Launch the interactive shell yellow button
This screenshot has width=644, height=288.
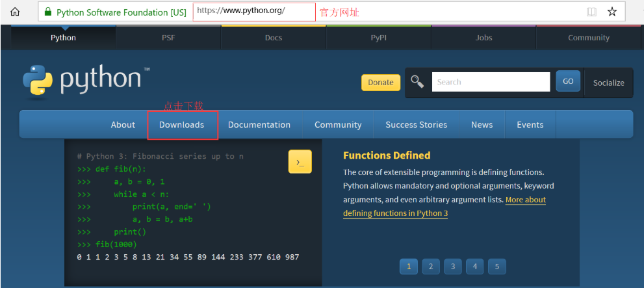pyautogui.click(x=300, y=161)
